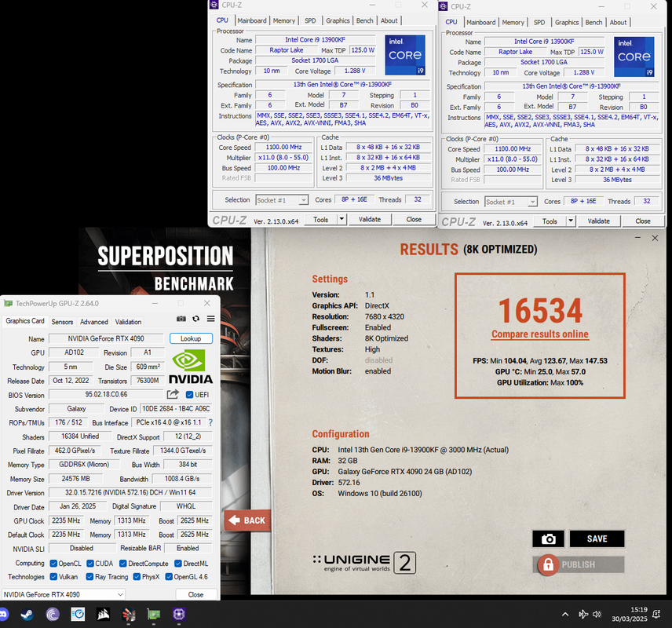672x628 pixels.
Task: Click the NVIDIA logo in GPU-Z
Action: pyautogui.click(x=190, y=367)
